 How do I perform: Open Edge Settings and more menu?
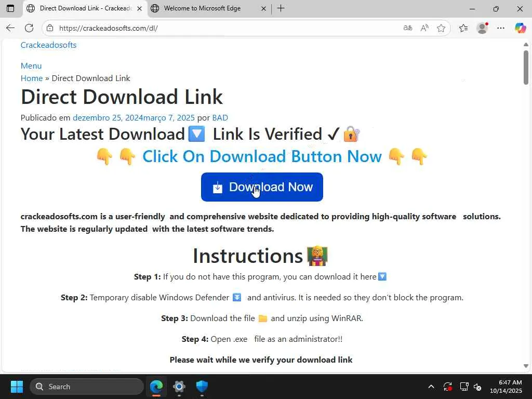[x=501, y=28]
